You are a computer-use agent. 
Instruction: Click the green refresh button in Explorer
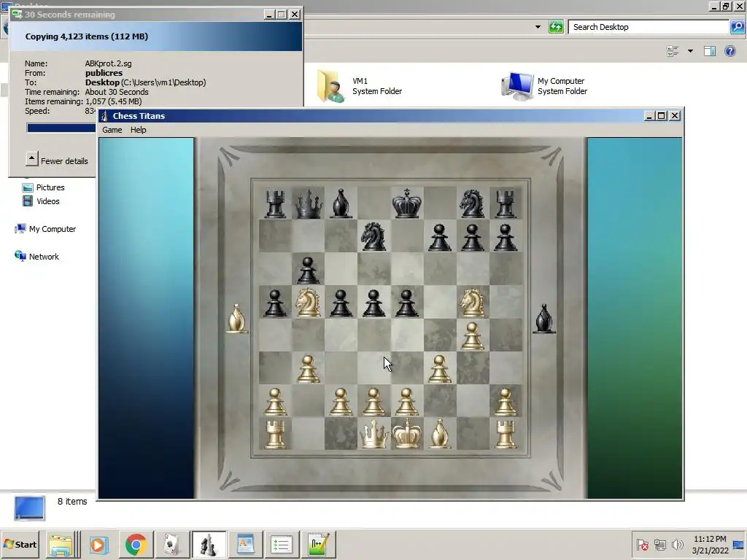[x=556, y=27]
